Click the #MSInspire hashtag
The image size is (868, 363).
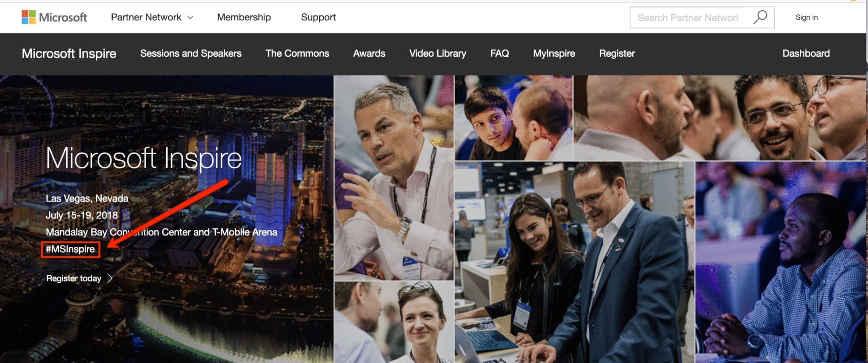tap(70, 249)
